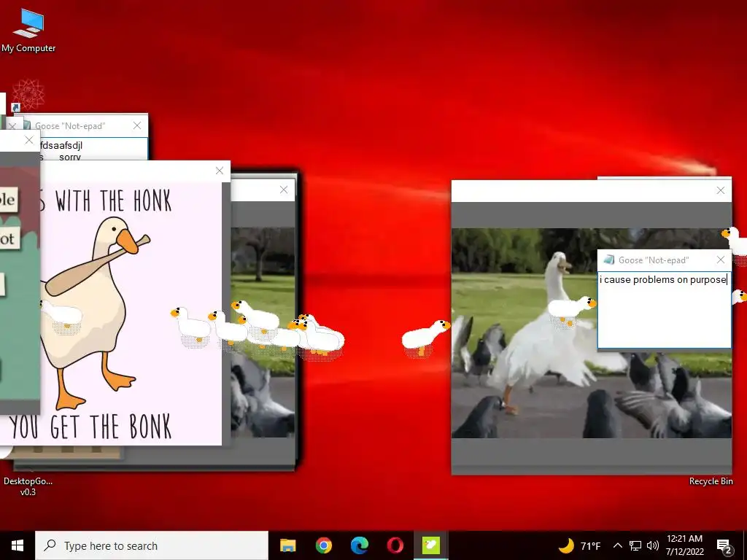Open File Explorer from the taskbar
The width and height of the screenshot is (747, 560).
pyautogui.click(x=287, y=545)
